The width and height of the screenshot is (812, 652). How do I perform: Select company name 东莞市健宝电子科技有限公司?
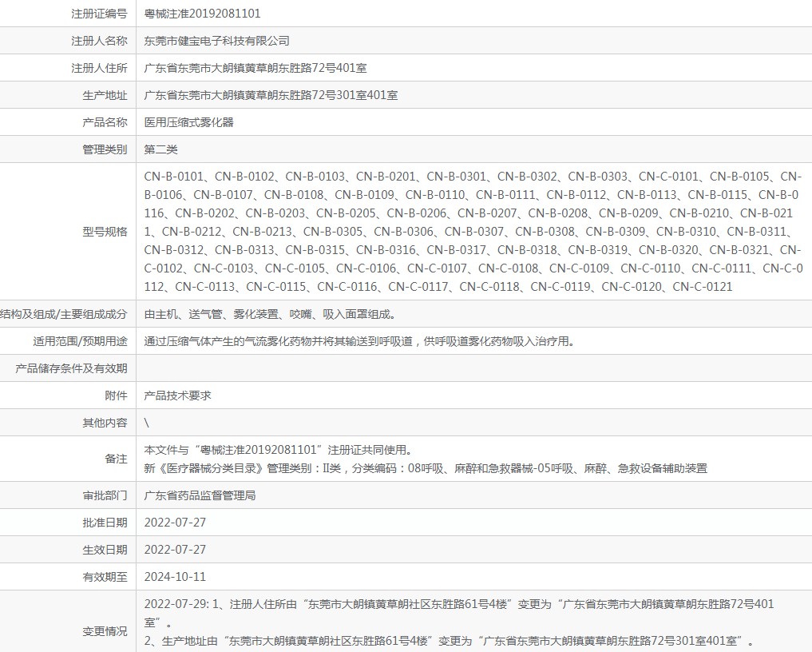tap(216, 41)
